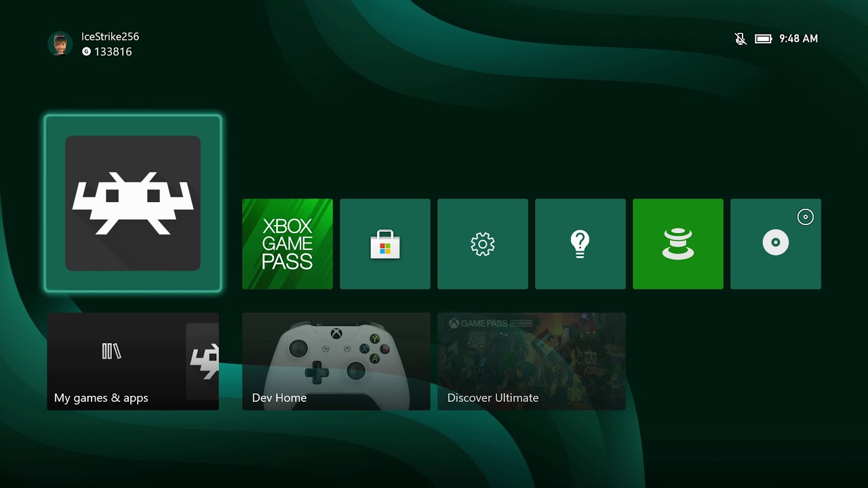Select the muted microphone status icon

741,39
